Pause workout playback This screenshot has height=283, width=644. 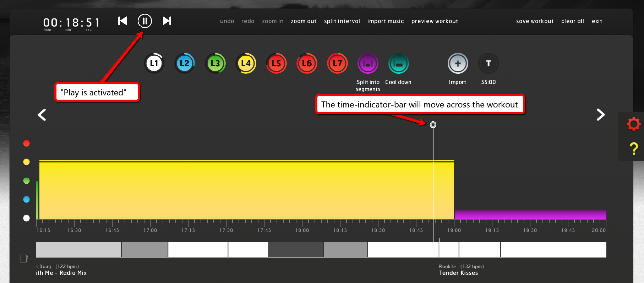click(x=145, y=21)
